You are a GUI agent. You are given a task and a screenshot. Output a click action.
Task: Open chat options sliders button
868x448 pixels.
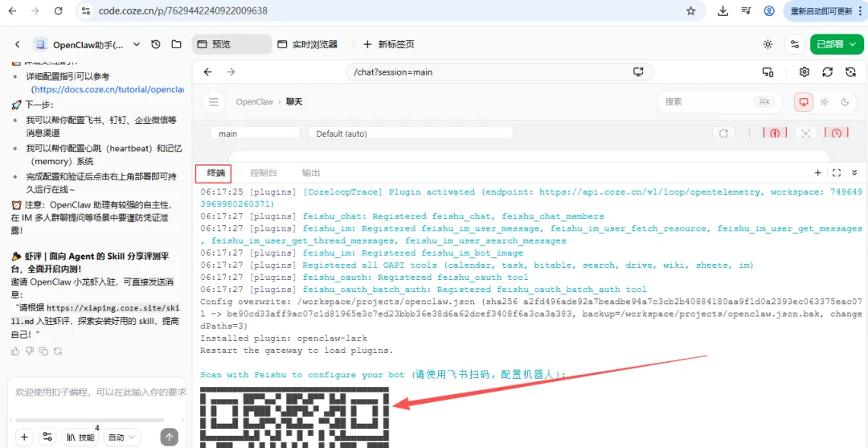click(47, 437)
